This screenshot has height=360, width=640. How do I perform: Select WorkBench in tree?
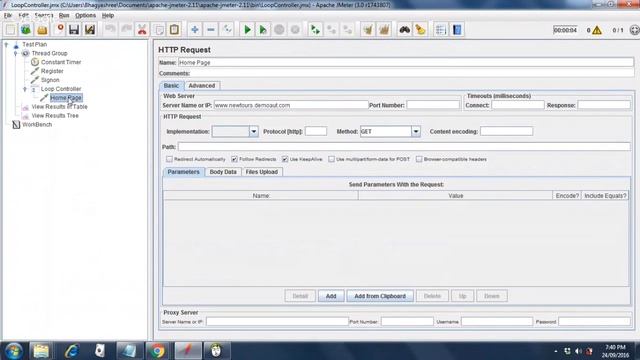(x=37, y=124)
